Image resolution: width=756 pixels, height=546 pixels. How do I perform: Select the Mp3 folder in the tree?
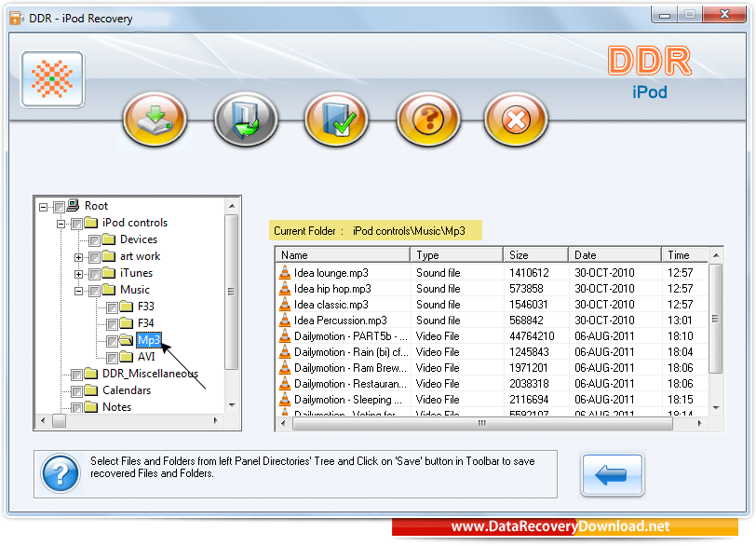(149, 340)
